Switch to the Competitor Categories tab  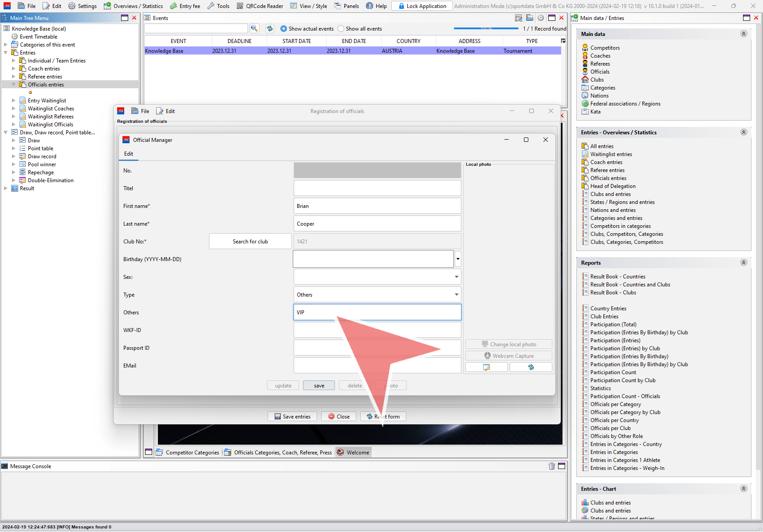188,453
